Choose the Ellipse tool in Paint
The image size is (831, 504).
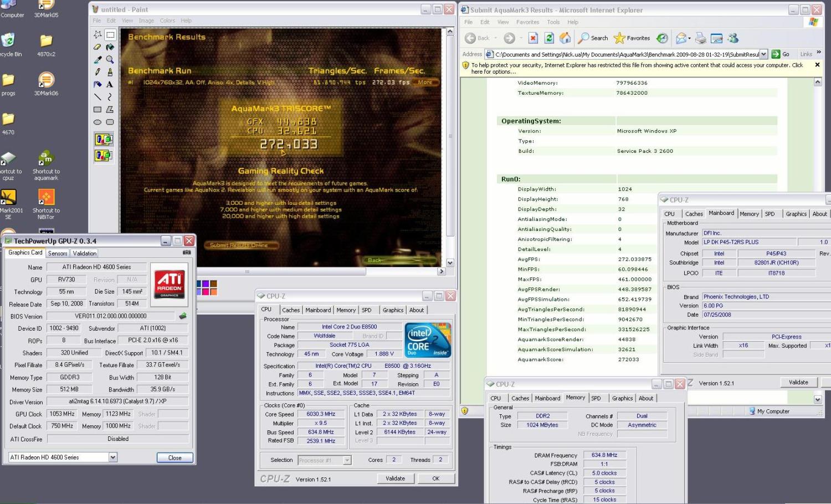(x=98, y=122)
